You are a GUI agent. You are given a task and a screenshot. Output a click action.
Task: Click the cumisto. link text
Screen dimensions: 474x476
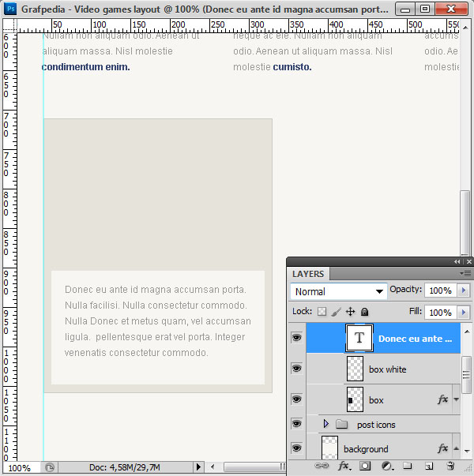click(292, 67)
